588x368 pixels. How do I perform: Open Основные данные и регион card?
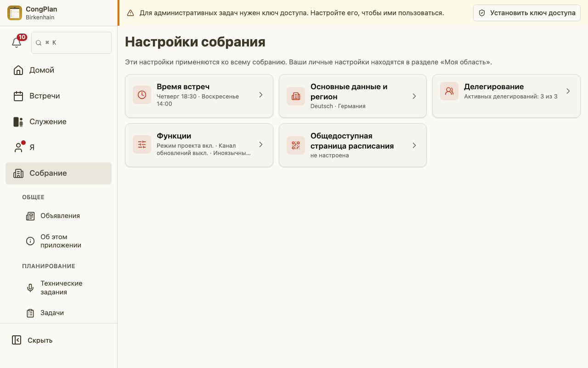353,96
